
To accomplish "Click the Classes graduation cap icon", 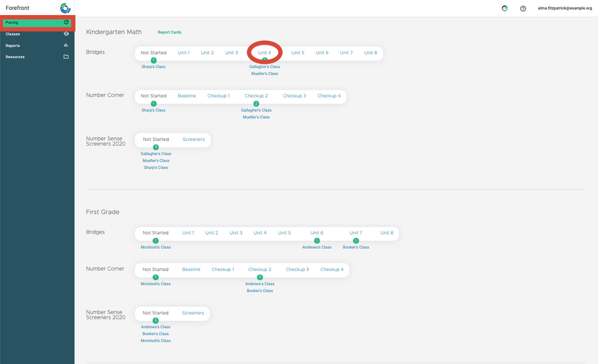I will (x=66, y=34).
